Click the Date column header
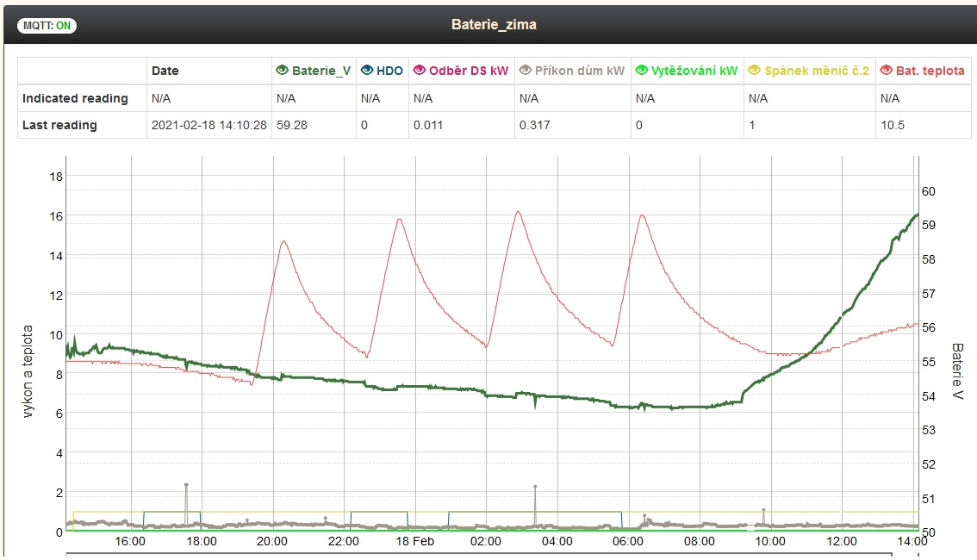This screenshot has height=560, width=977. pyautogui.click(x=165, y=71)
